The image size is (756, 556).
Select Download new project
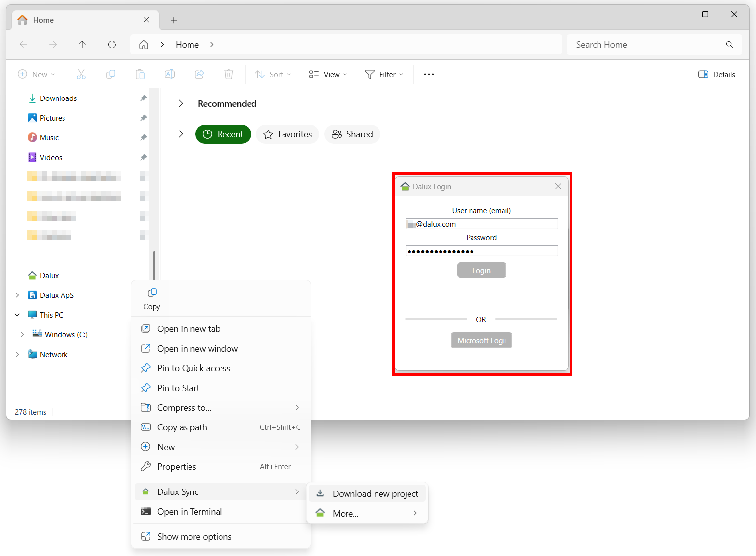pos(375,493)
